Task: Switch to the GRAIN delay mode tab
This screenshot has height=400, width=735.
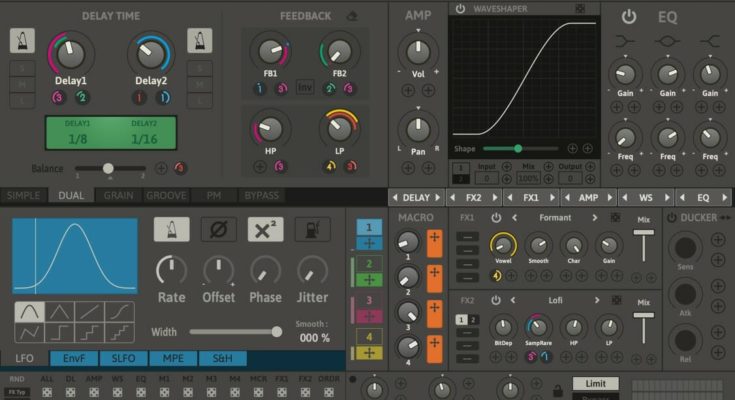Action: [x=120, y=196]
